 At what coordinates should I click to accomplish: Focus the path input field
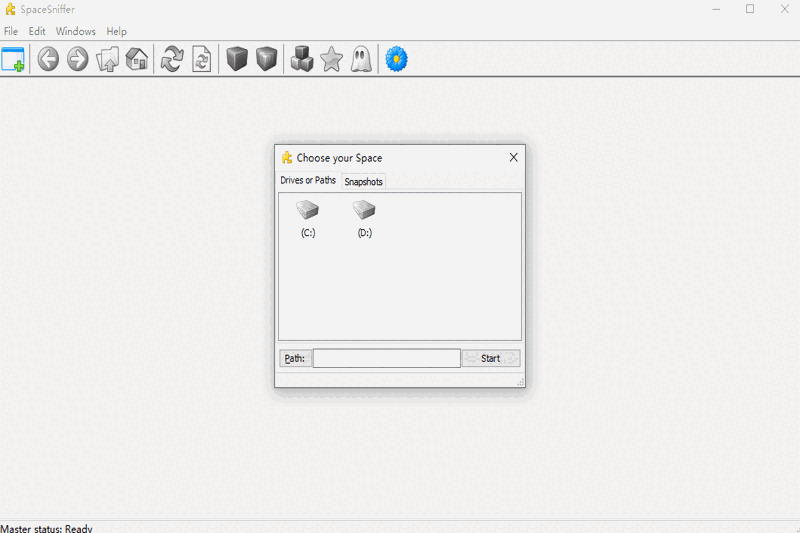pyautogui.click(x=387, y=359)
